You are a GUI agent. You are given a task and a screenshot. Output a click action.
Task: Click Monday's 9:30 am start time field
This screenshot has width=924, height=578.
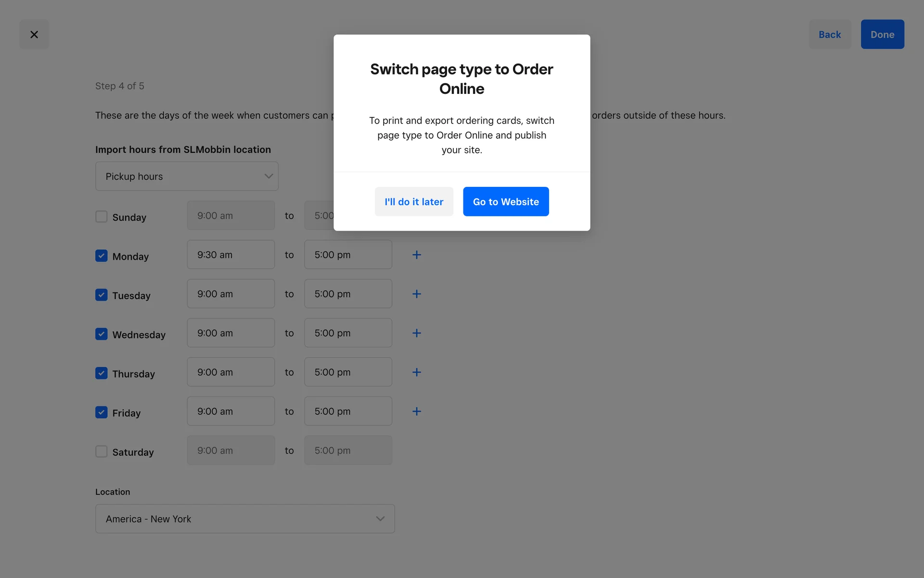[231, 255]
